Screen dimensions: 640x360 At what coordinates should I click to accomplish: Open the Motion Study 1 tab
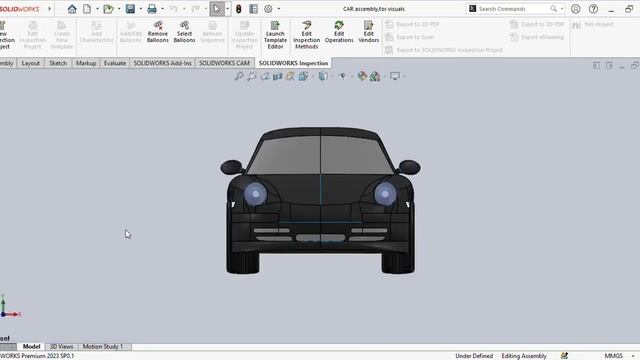103,347
